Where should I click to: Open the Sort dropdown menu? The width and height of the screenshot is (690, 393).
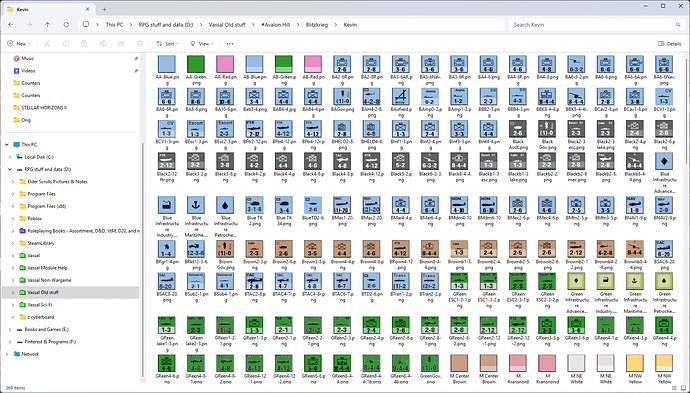(168, 44)
